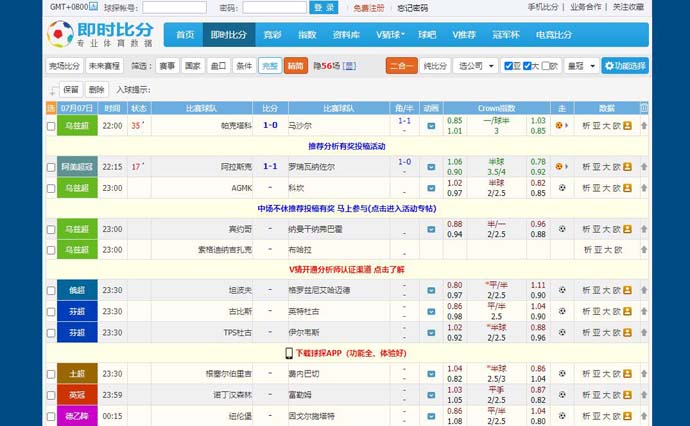
Task: Expand the V猜球 menu dropdown
Action: pyautogui.click(x=390, y=35)
